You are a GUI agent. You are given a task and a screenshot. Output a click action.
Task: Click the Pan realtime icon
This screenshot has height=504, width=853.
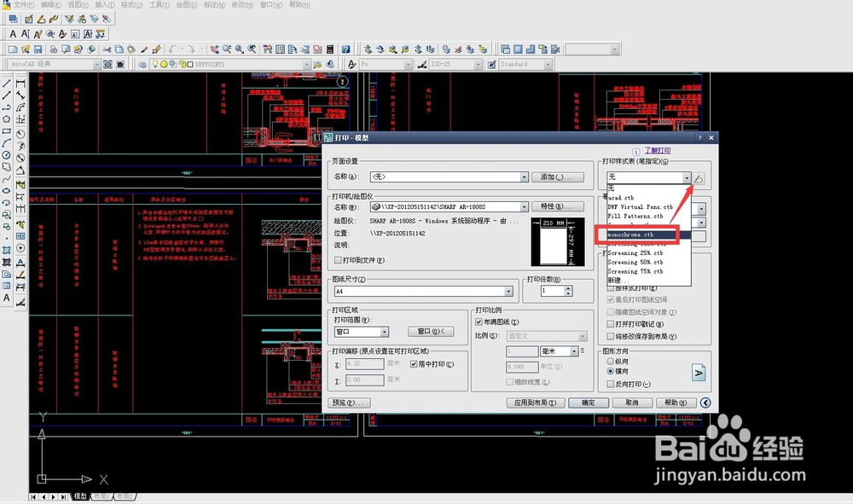pos(215,49)
